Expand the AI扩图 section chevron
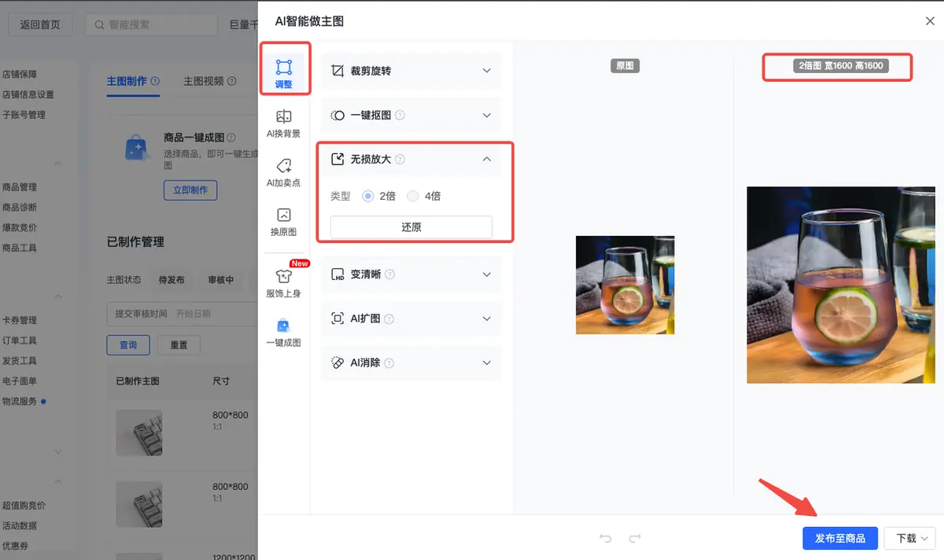The width and height of the screenshot is (944, 560). click(x=486, y=319)
